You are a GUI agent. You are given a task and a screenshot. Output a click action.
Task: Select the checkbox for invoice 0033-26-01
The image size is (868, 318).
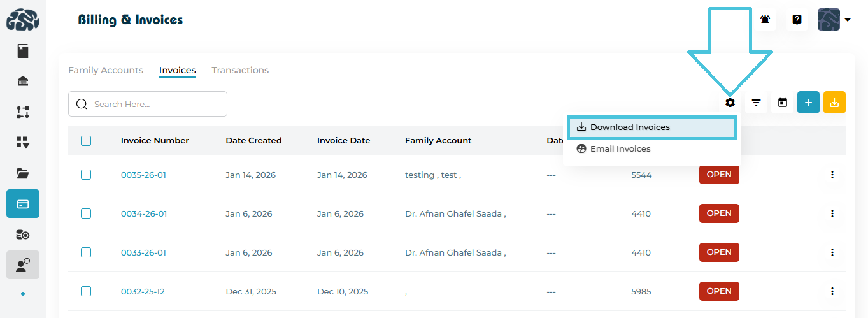tap(86, 252)
